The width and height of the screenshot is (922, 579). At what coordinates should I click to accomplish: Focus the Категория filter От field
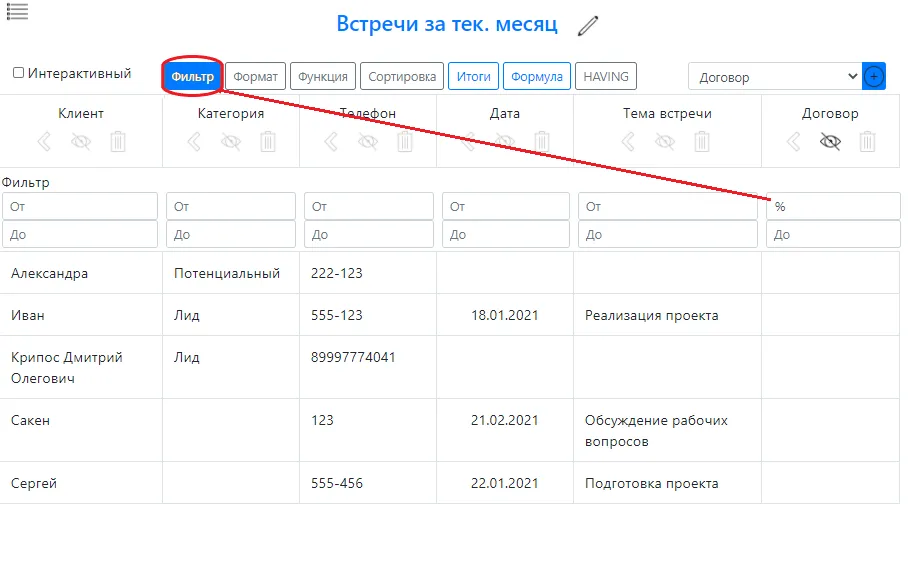231,206
